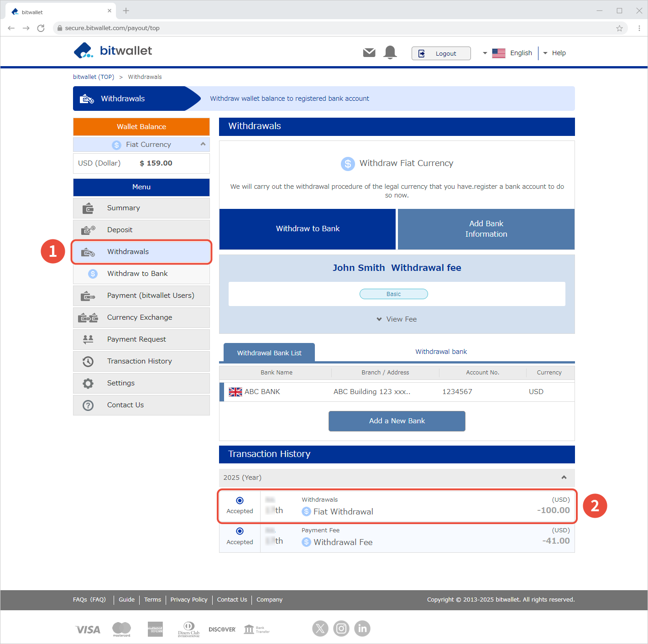Click the Add a New Bank button
Screen dimensions: 648x644
tap(397, 421)
